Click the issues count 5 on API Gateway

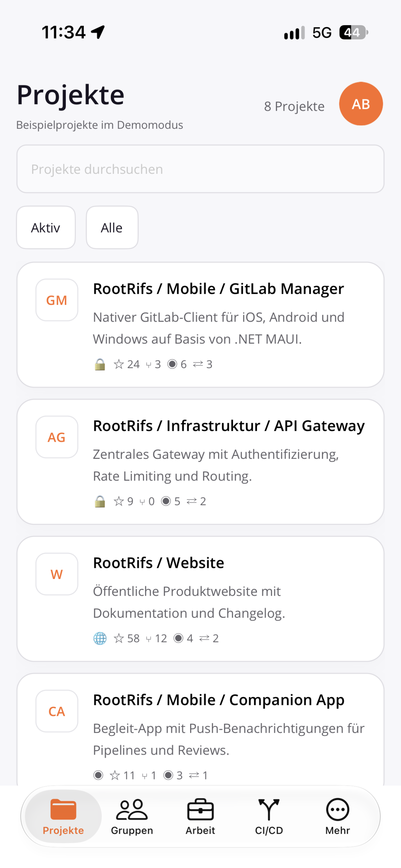[171, 501]
